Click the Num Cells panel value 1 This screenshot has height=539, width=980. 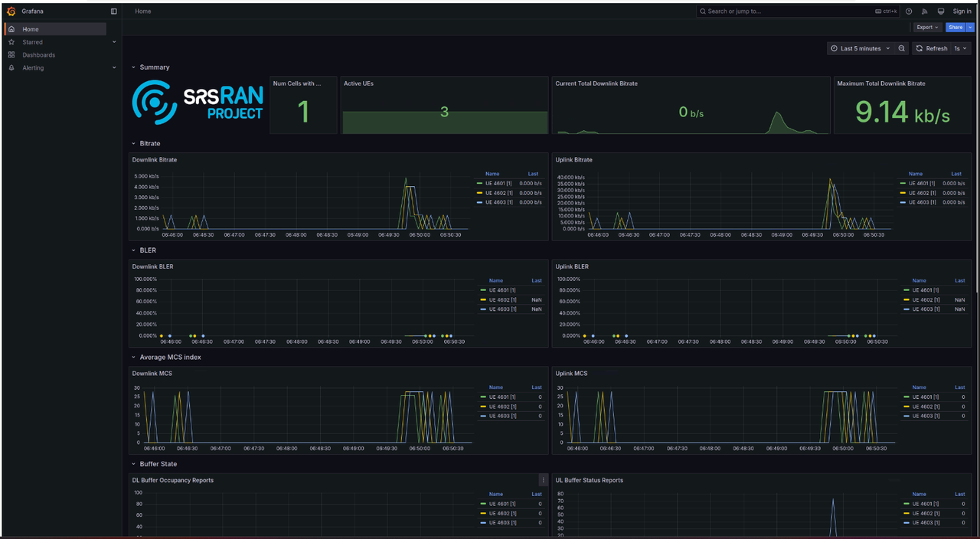pyautogui.click(x=303, y=113)
